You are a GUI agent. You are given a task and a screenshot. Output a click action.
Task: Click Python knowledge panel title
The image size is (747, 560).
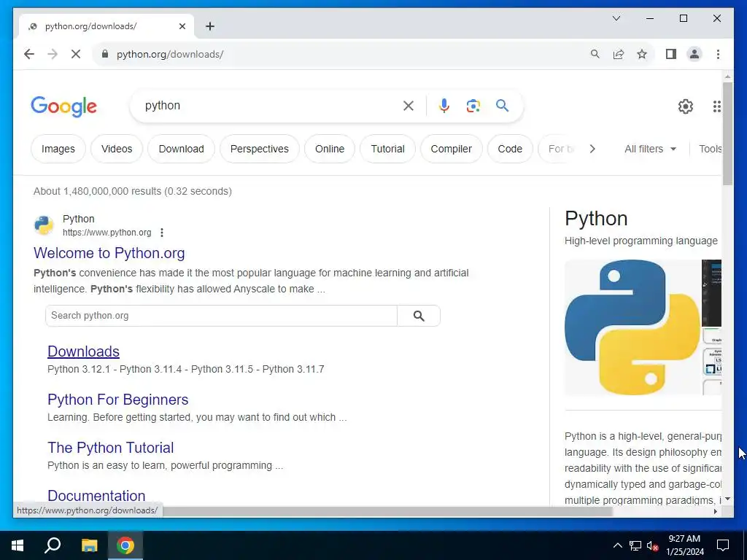[596, 219]
